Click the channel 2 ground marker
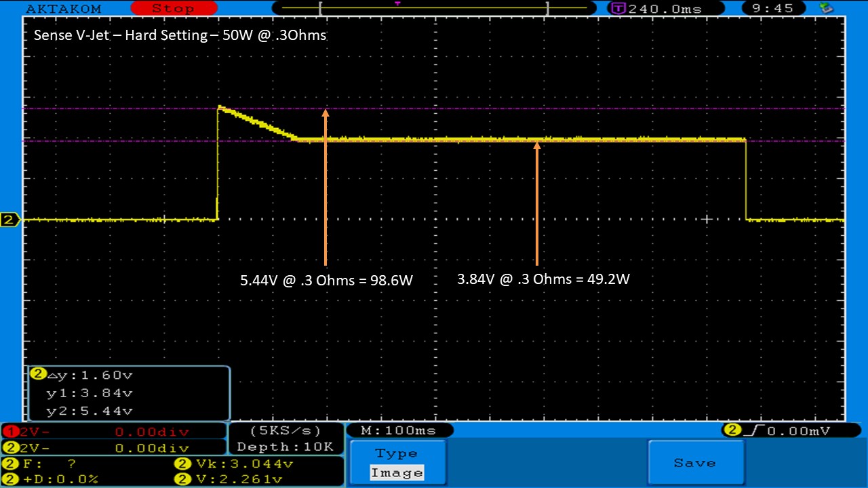Viewport: 868px width, 488px height. click(9, 220)
